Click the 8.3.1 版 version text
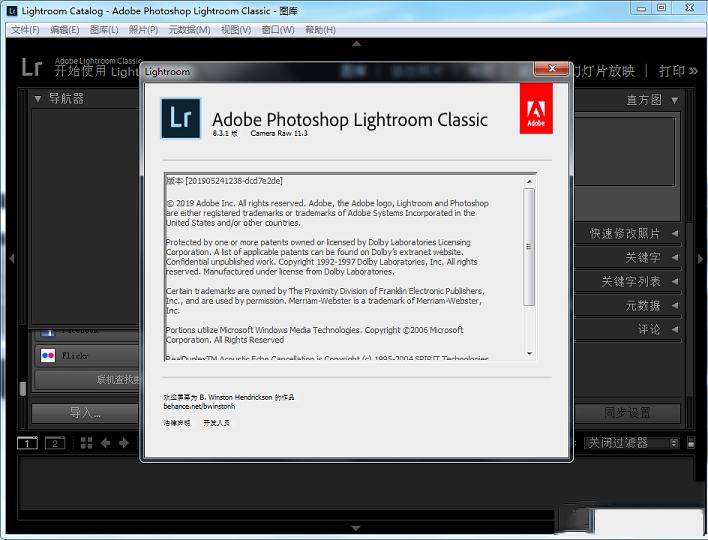 click(x=225, y=134)
